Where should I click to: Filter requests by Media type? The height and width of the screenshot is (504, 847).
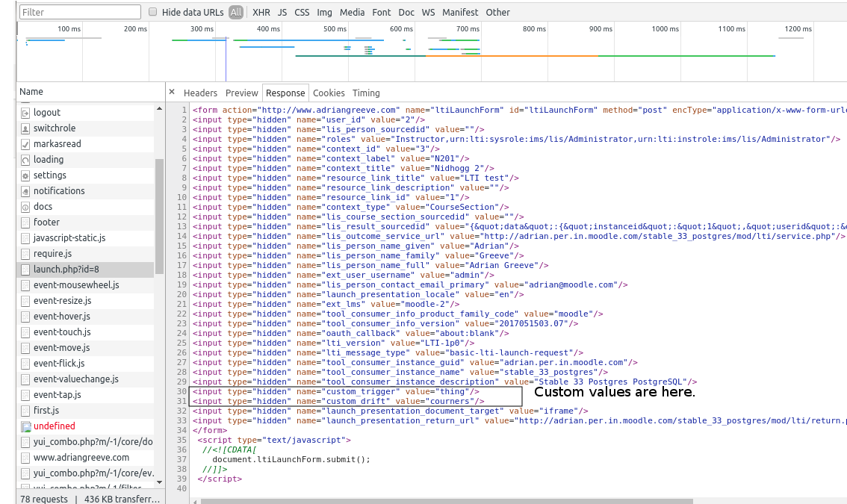pos(353,13)
